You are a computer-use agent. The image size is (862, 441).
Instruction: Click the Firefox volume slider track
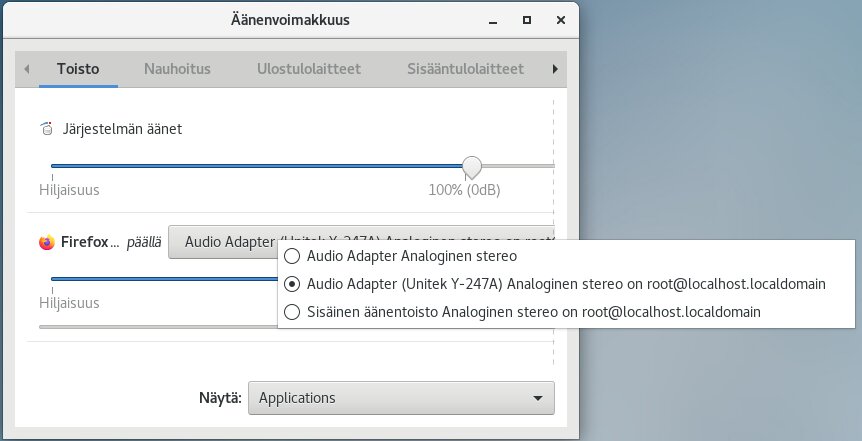pos(164,279)
